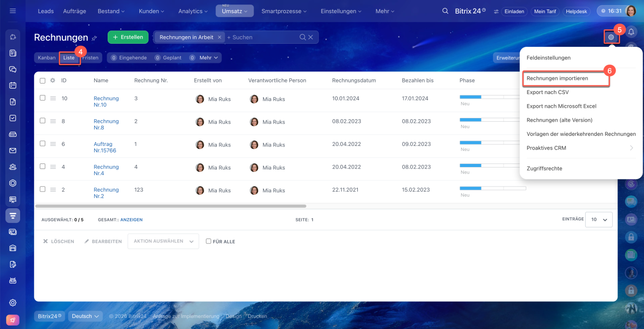The width and height of the screenshot is (644, 329).
Task: Check the select-all checkbox in table header
Action: coord(43,80)
